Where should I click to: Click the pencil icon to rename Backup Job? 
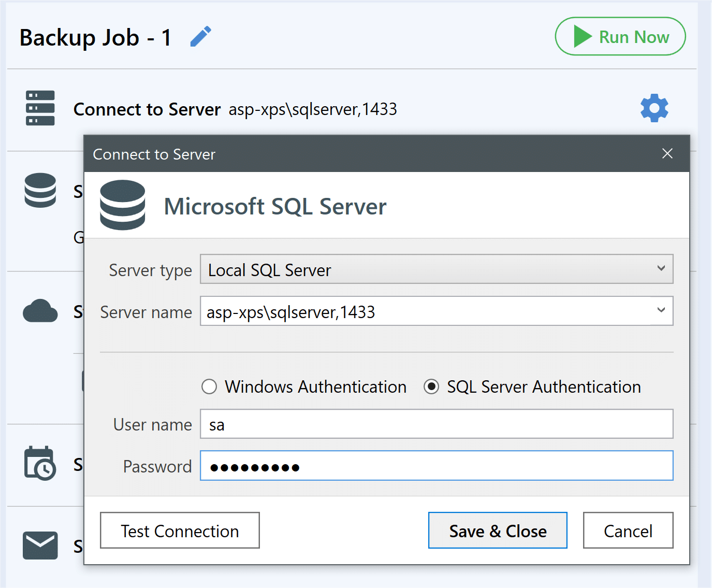tap(201, 37)
